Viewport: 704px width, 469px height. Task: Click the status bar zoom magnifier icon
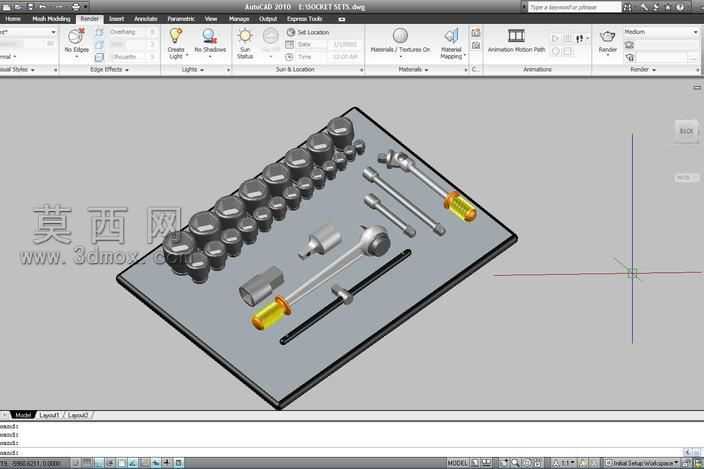(x=515, y=463)
